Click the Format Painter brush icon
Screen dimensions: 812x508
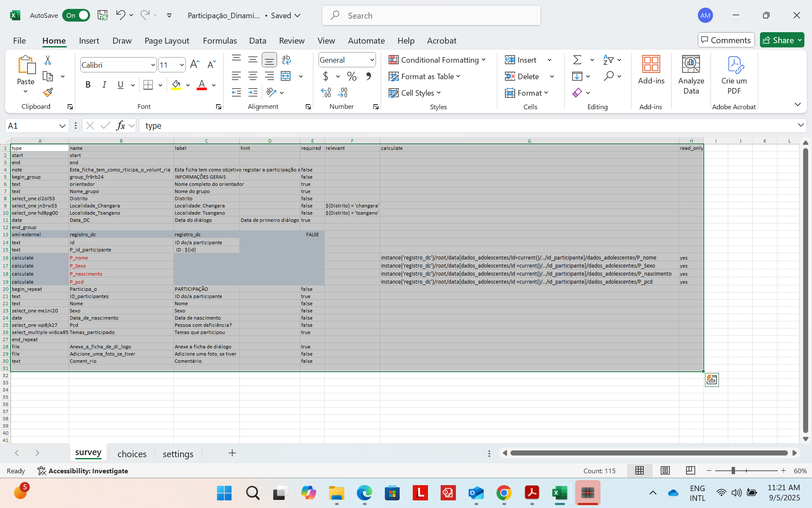[x=48, y=92]
